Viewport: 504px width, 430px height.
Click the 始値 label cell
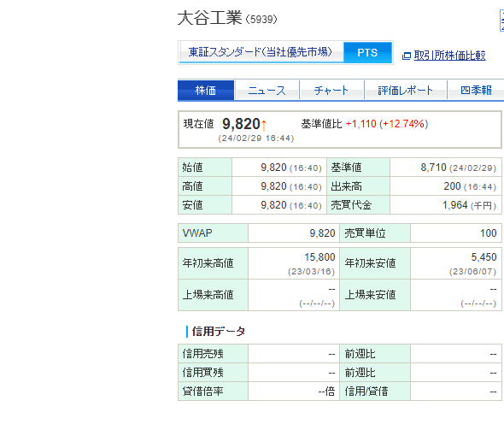205,168
